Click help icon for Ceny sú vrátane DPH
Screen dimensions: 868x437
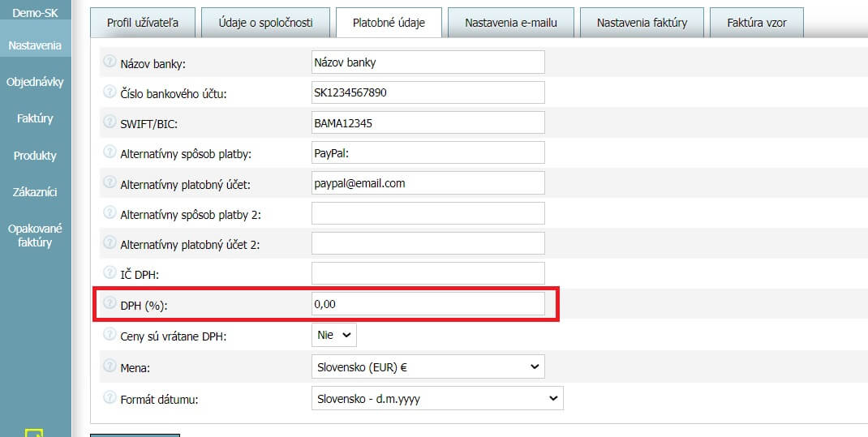110,334
